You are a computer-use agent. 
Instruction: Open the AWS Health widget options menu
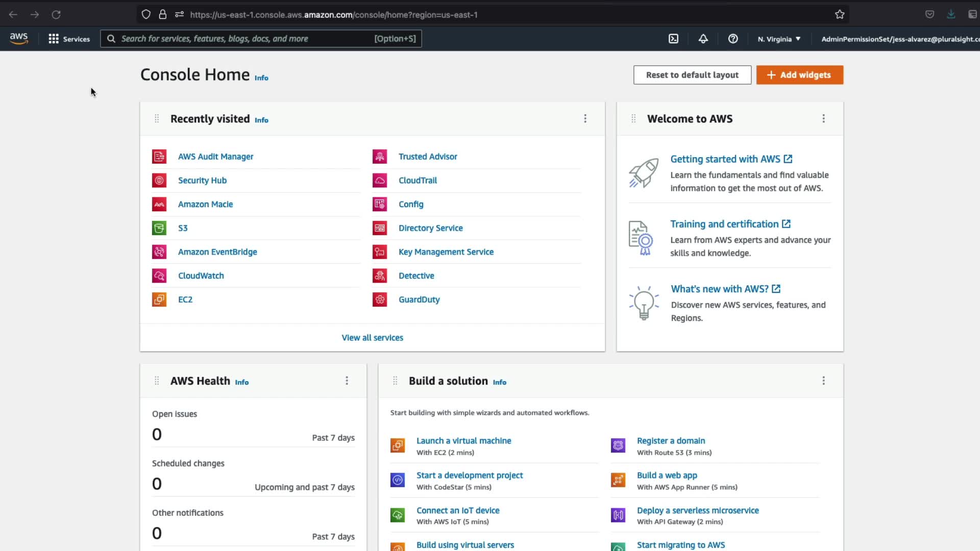pyautogui.click(x=347, y=381)
